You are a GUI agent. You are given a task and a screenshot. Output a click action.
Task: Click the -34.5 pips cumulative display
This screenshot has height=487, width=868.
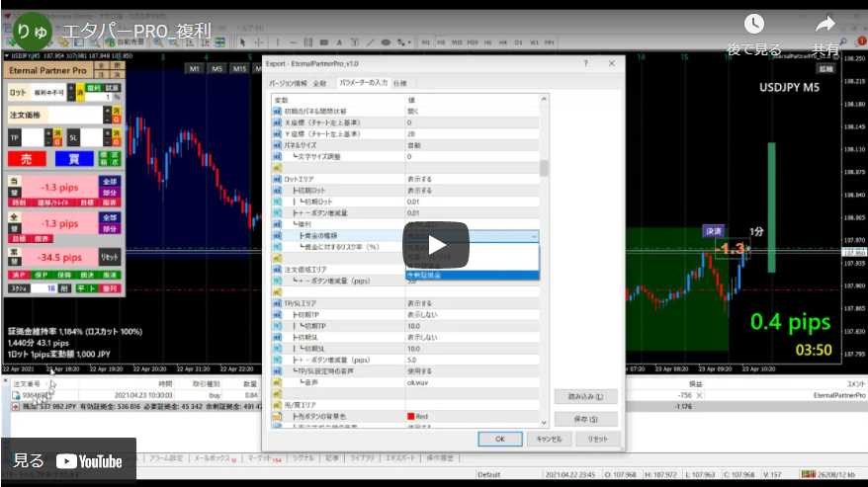[x=59, y=258]
